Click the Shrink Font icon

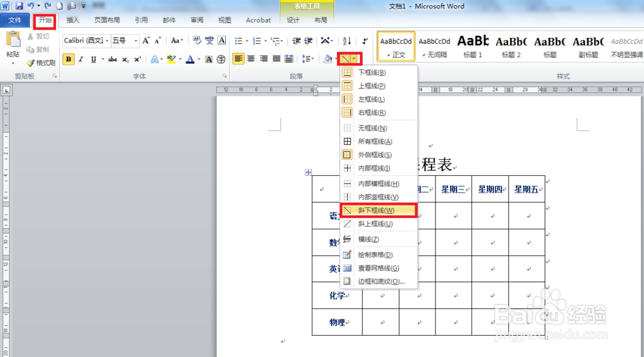(158, 40)
